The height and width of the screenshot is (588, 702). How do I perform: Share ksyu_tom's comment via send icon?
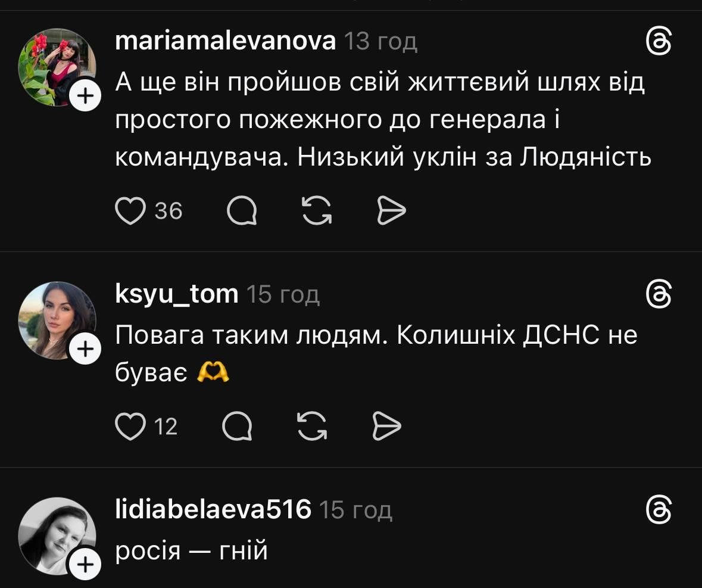tap(387, 427)
